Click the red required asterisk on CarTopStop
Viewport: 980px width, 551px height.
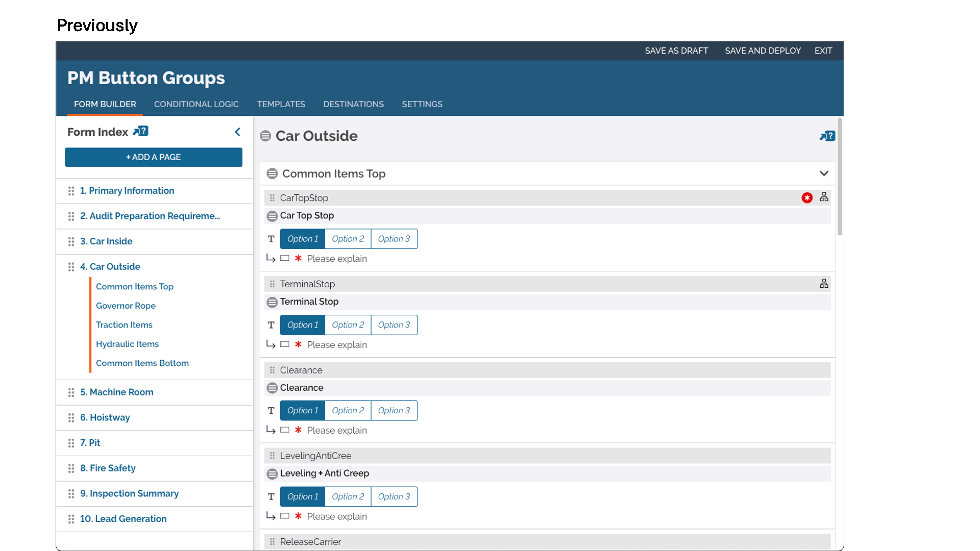click(x=806, y=198)
